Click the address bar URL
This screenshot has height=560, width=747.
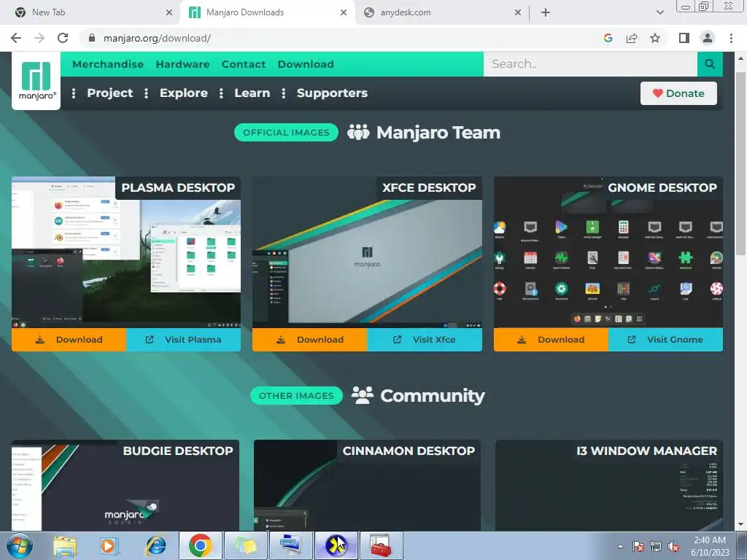coord(158,38)
